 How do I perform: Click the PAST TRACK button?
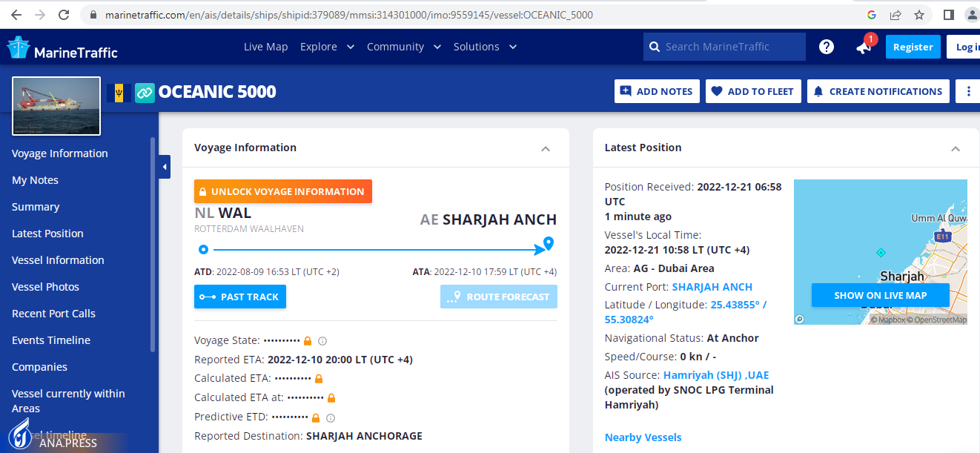tap(240, 297)
